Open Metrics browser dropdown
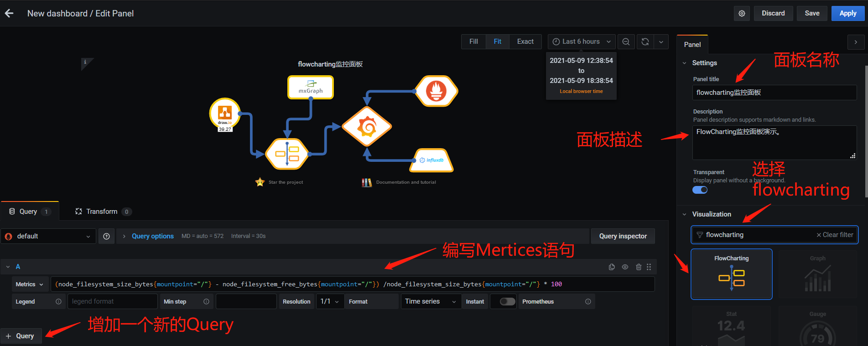The height and width of the screenshot is (346, 868). [x=30, y=284]
